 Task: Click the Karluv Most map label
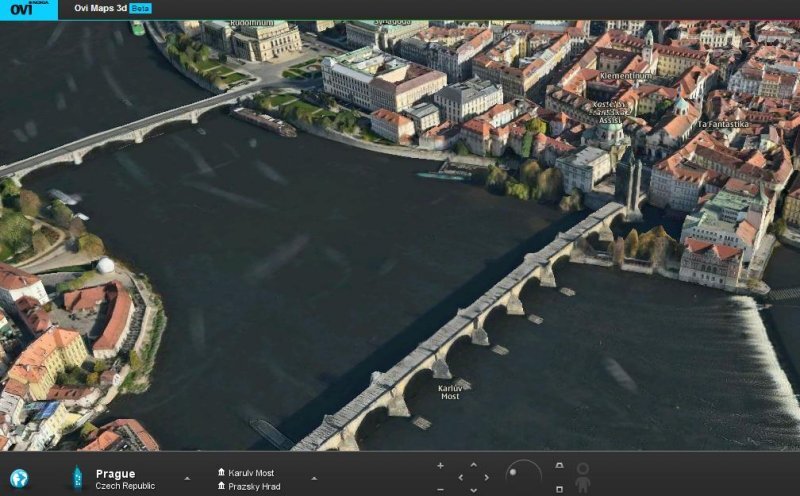click(450, 392)
